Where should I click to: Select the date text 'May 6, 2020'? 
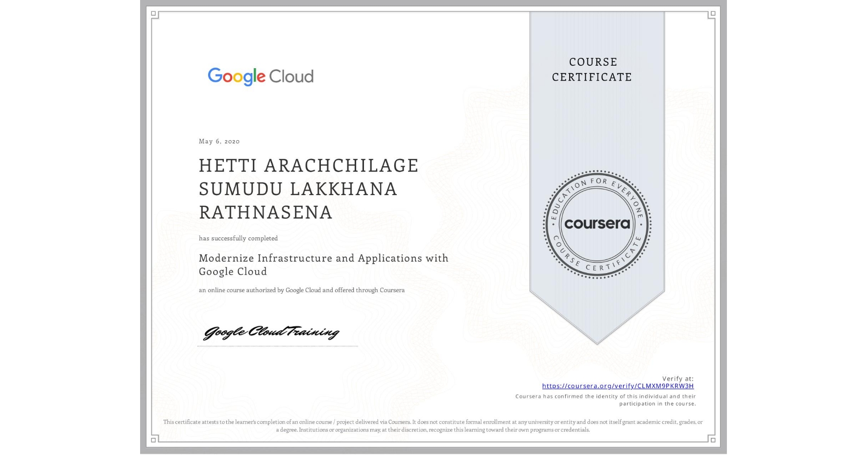pos(219,141)
